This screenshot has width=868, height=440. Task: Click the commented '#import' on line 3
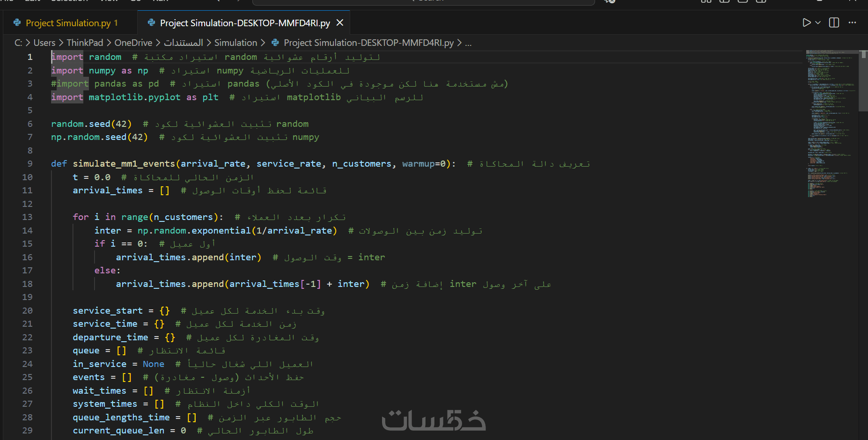(x=70, y=84)
